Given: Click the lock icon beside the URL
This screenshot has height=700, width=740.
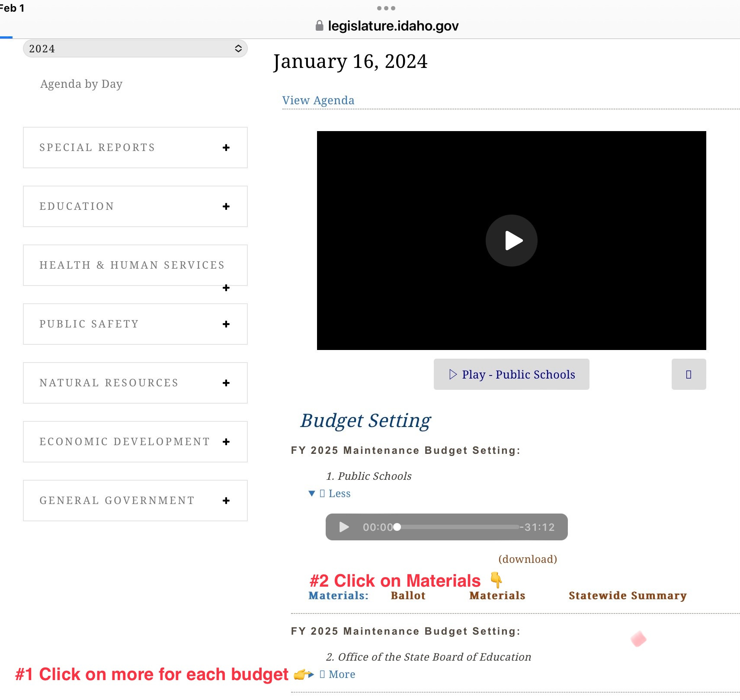Looking at the screenshot, I should [x=320, y=26].
